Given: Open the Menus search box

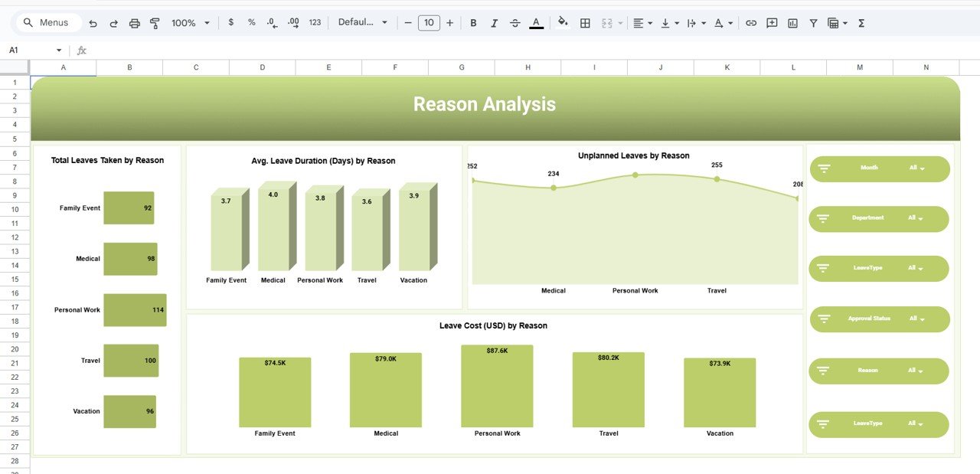Looking at the screenshot, I should pos(47,22).
